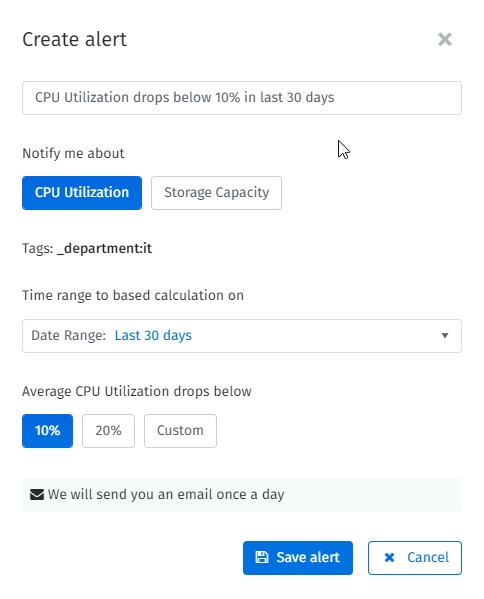Click the 'Create alert' dialog title
Image resolution: width=484 pixels, height=599 pixels.
[x=74, y=39]
